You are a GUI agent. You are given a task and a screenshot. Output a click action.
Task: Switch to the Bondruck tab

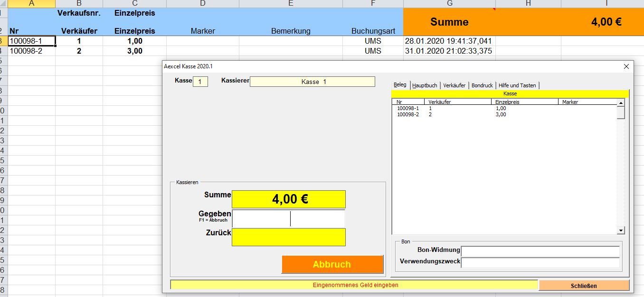(482, 85)
